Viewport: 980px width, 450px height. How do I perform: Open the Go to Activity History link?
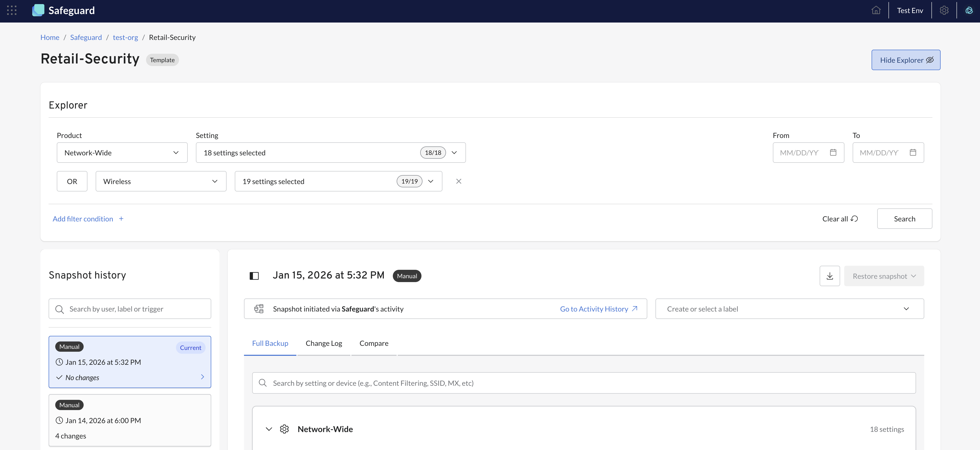pyautogui.click(x=598, y=309)
